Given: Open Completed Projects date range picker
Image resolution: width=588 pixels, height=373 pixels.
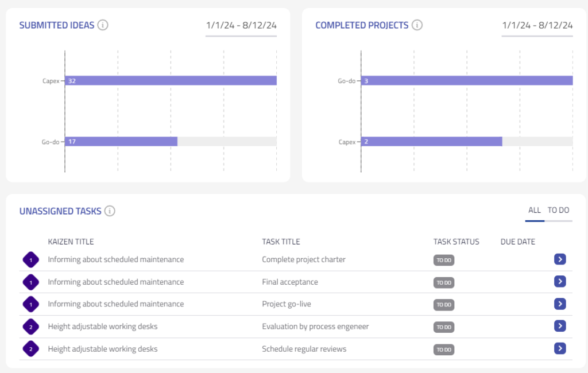Looking at the screenshot, I should (x=537, y=25).
